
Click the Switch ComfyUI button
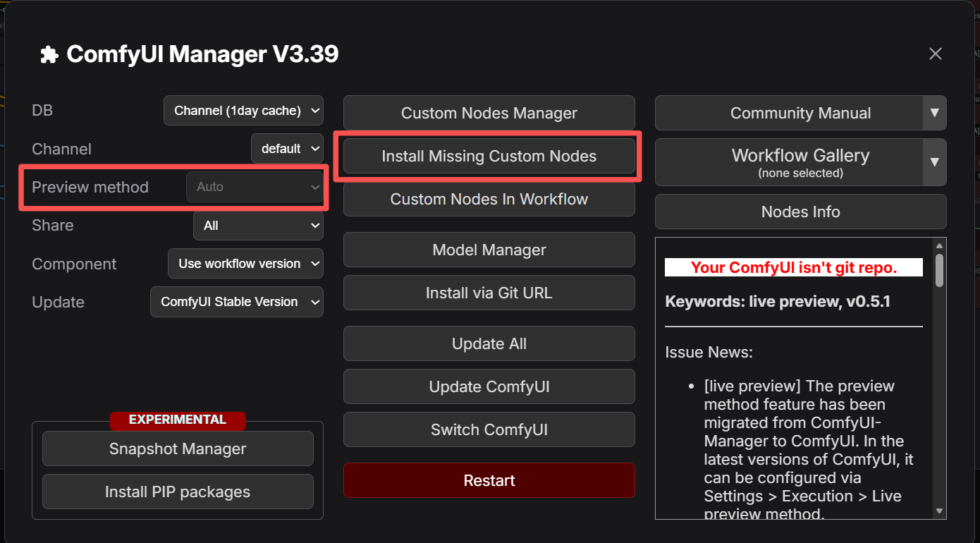tap(489, 429)
